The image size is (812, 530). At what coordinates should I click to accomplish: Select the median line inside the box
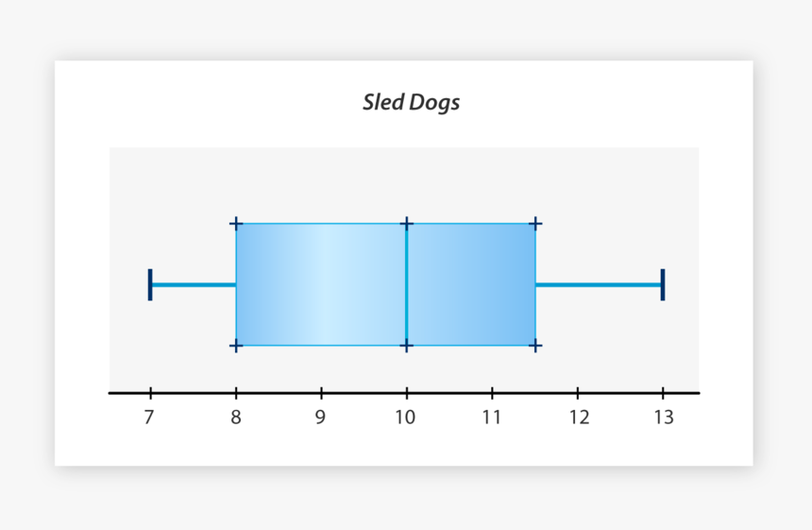point(406,284)
